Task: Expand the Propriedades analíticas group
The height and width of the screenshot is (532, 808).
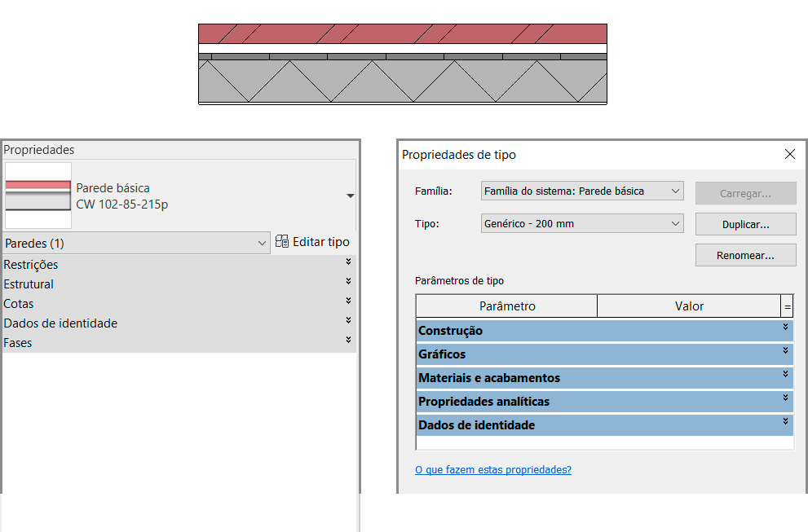Action: (x=784, y=402)
